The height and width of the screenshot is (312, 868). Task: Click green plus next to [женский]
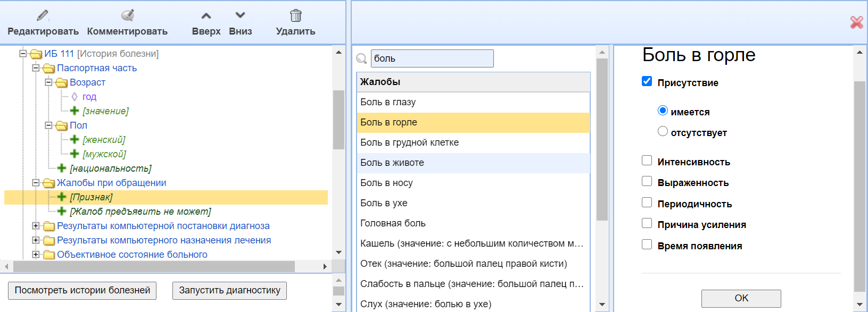point(75,139)
